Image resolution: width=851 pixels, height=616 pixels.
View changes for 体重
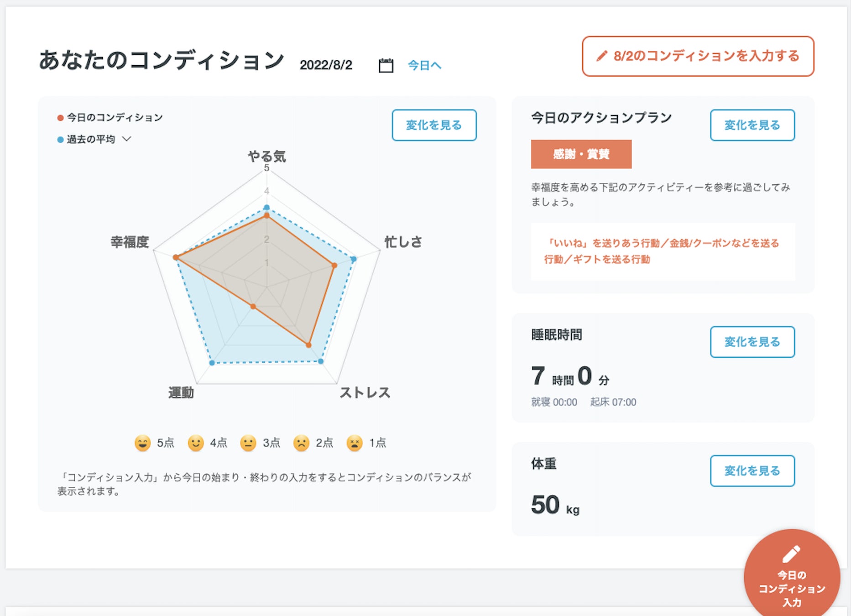click(752, 471)
